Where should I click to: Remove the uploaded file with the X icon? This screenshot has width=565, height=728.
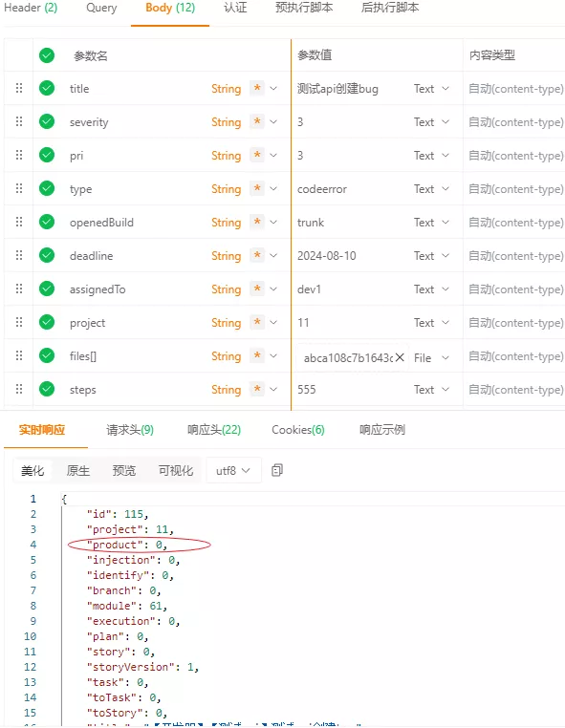400,357
